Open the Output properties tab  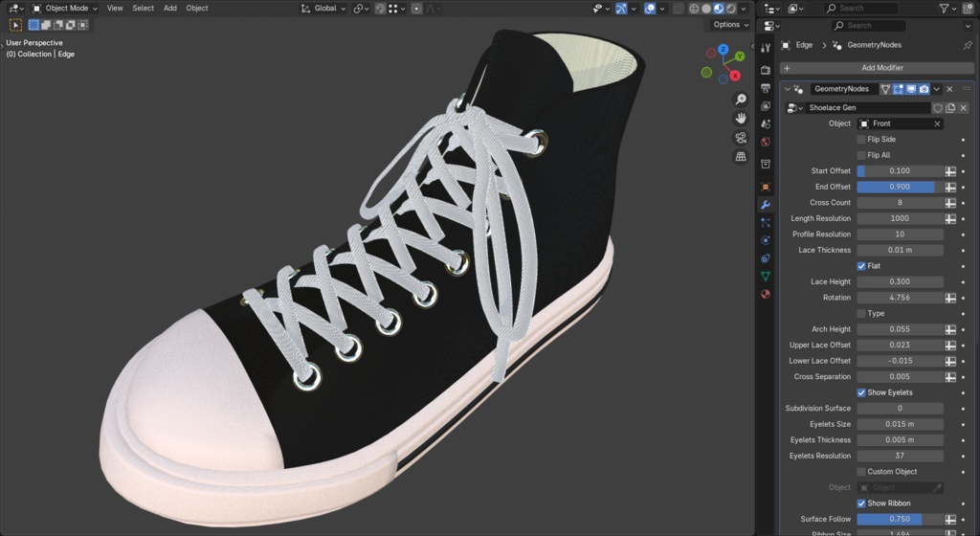pyautogui.click(x=766, y=88)
